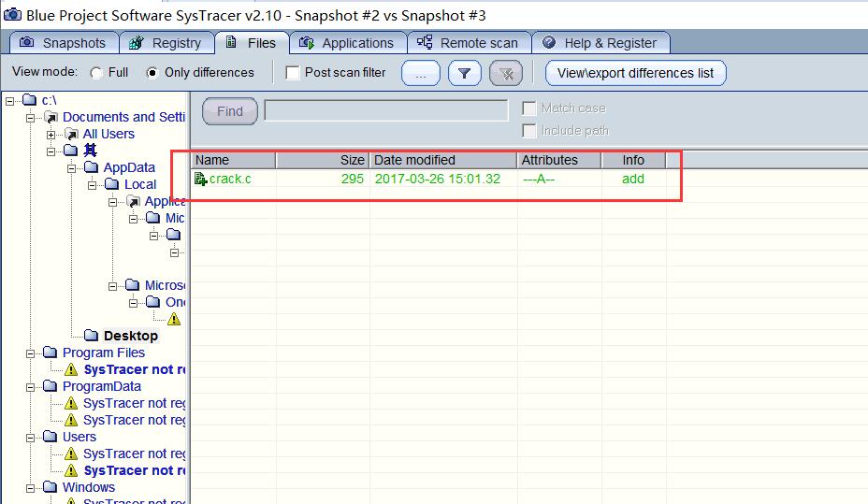Select the All Users tree item
The height and width of the screenshot is (504, 868).
tap(108, 134)
